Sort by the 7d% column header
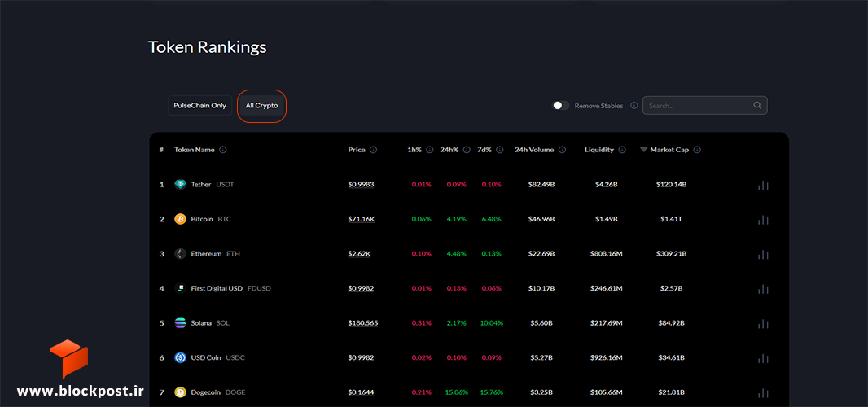 click(x=484, y=150)
